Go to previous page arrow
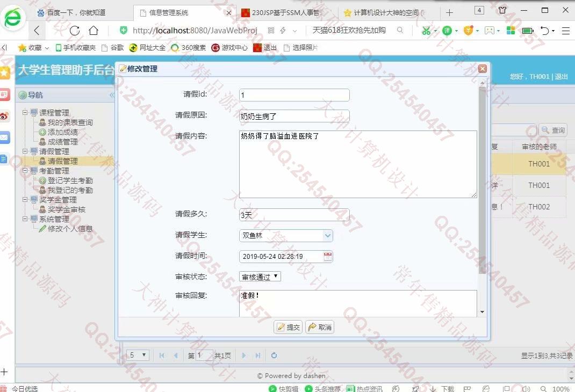Screen dimensions: 575x392 pyautogui.click(x=176, y=355)
